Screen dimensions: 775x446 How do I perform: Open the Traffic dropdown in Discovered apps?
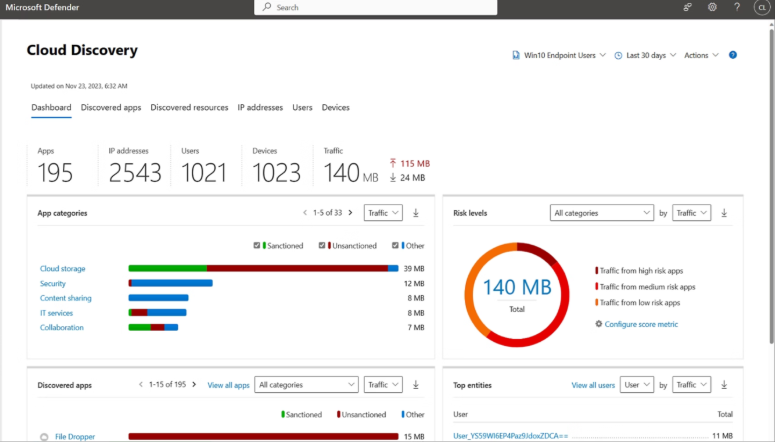point(383,385)
